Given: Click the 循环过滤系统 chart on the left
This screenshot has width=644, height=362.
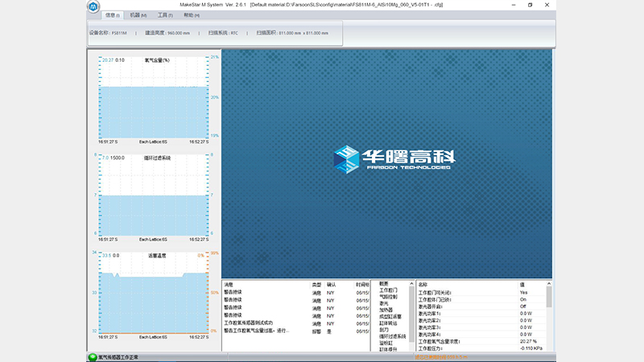Looking at the screenshot, I should pyautogui.click(x=154, y=195).
